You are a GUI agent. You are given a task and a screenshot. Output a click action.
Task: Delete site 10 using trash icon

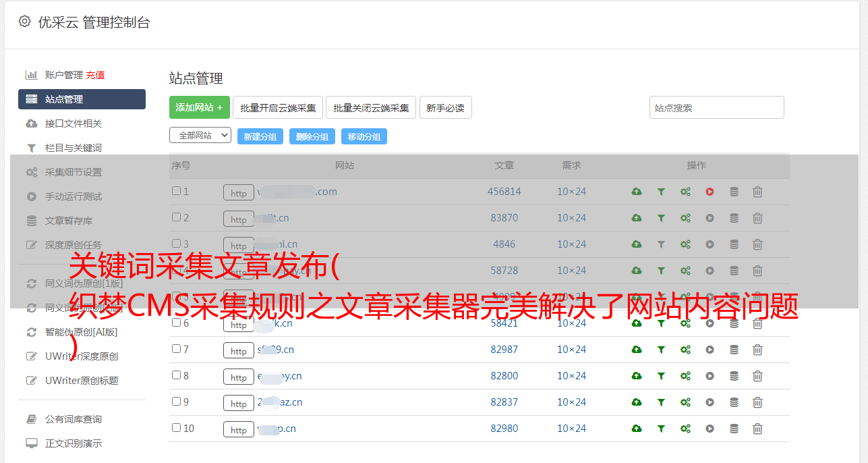757,429
